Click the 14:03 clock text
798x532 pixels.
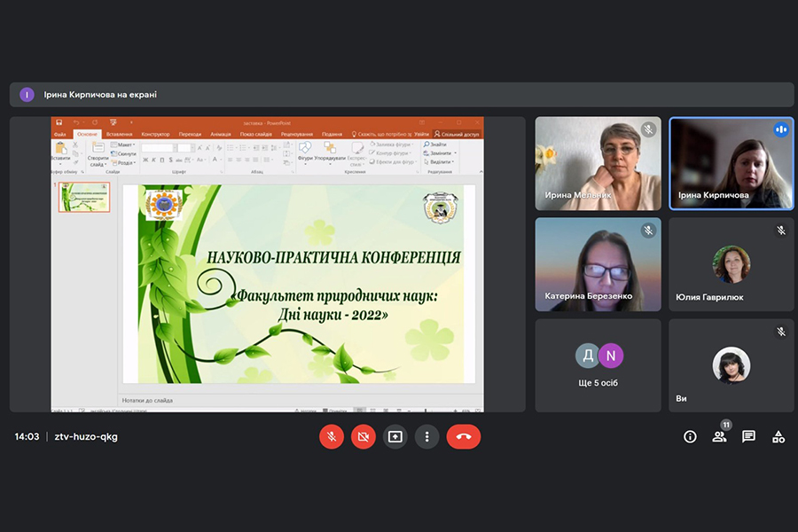[27, 437]
